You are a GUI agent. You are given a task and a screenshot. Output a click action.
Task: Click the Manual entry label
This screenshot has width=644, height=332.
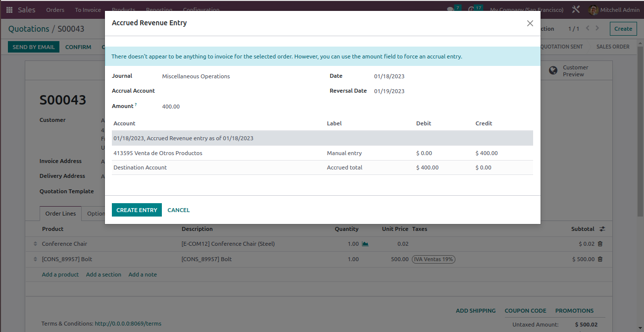(345, 153)
